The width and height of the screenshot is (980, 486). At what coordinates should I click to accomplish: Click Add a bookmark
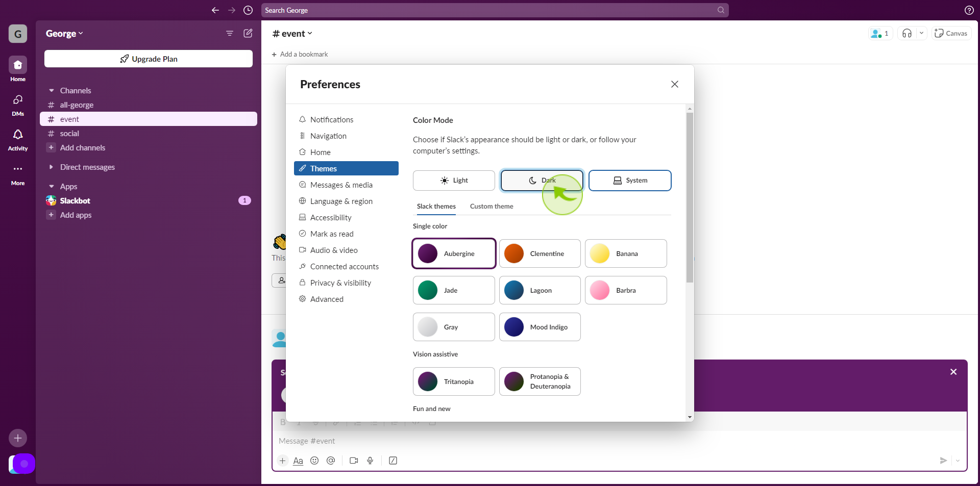[300, 54]
